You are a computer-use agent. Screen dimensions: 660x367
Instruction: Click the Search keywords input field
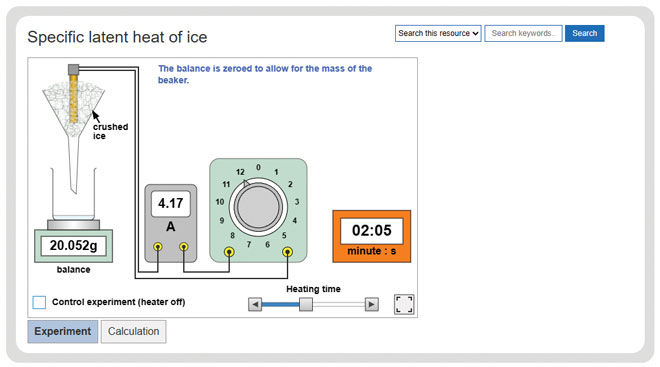point(523,33)
